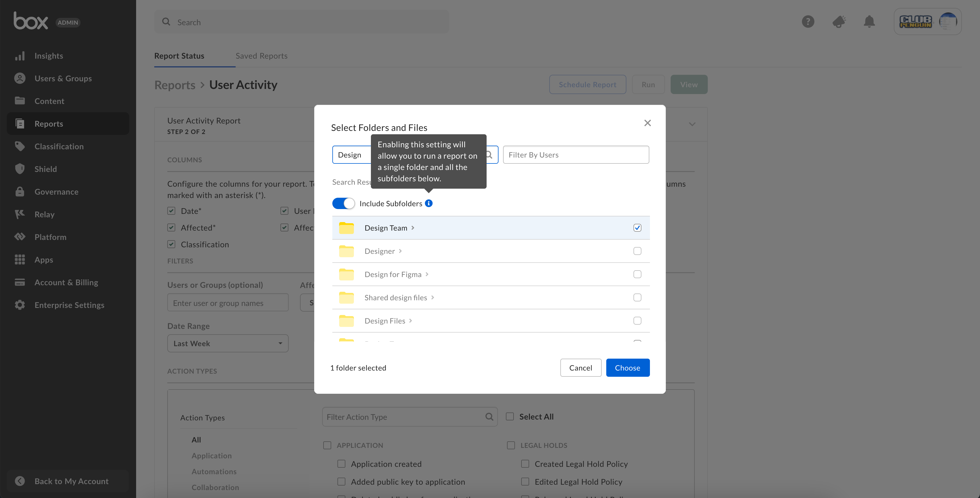This screenshot has width=980, height=498.
Task: Open Users & Groups in sidebar
Action: (x=63, y=78)
